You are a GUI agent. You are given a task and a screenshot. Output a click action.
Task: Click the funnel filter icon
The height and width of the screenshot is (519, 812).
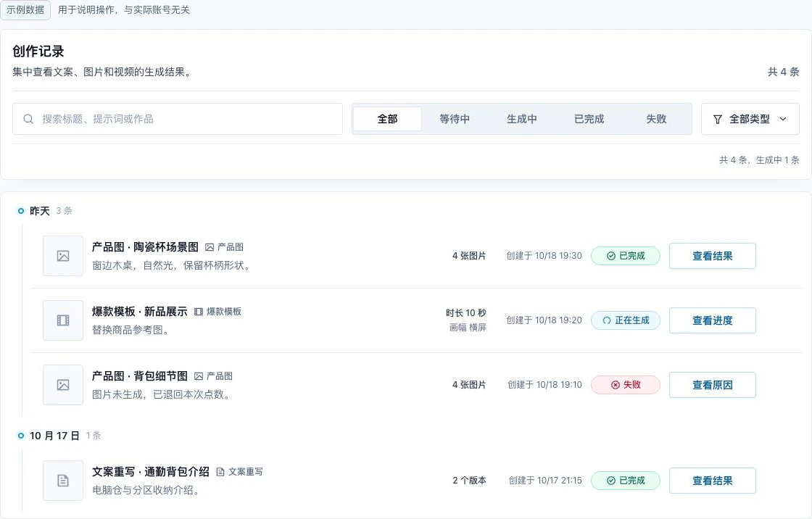(717, 119)
